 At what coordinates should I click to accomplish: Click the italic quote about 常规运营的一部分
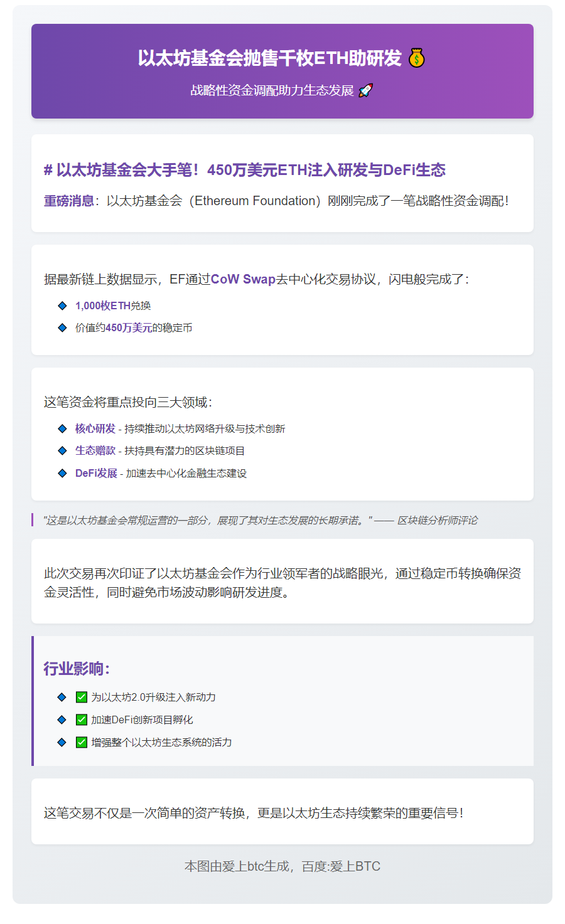[x=208, y=520]
